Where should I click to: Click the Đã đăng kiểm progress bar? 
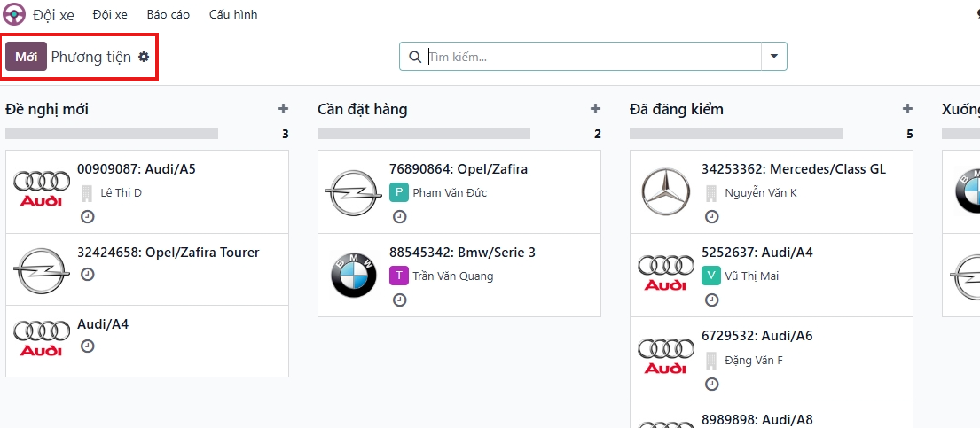click(x=735, y=133)
